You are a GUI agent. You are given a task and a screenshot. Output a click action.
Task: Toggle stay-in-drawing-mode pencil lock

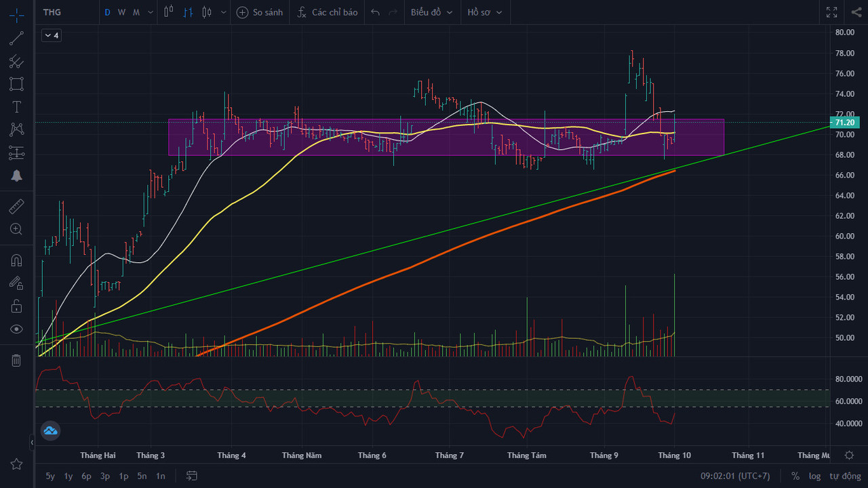click(x=16, y=283)
